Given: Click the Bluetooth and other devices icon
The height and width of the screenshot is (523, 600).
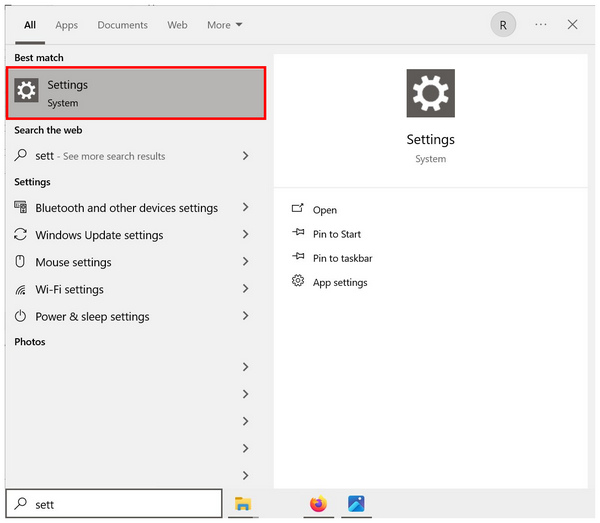Looking at the screenshot, I should pos(21,207).
